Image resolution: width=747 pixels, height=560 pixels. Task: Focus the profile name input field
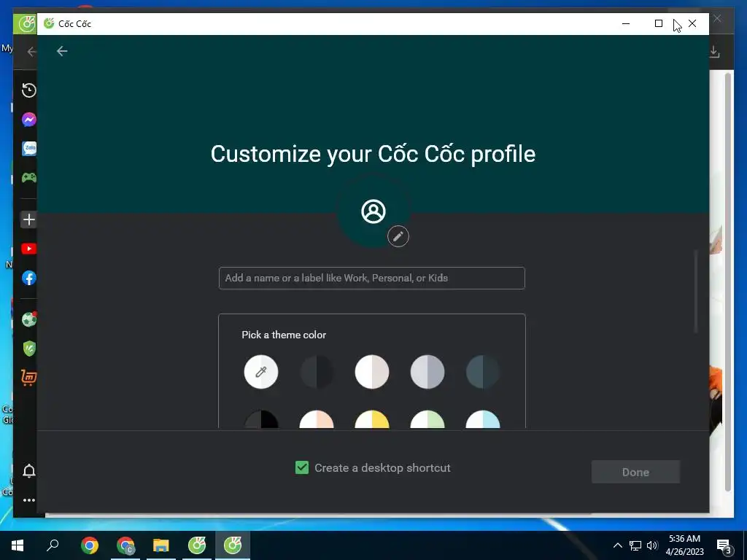(371, 278)
